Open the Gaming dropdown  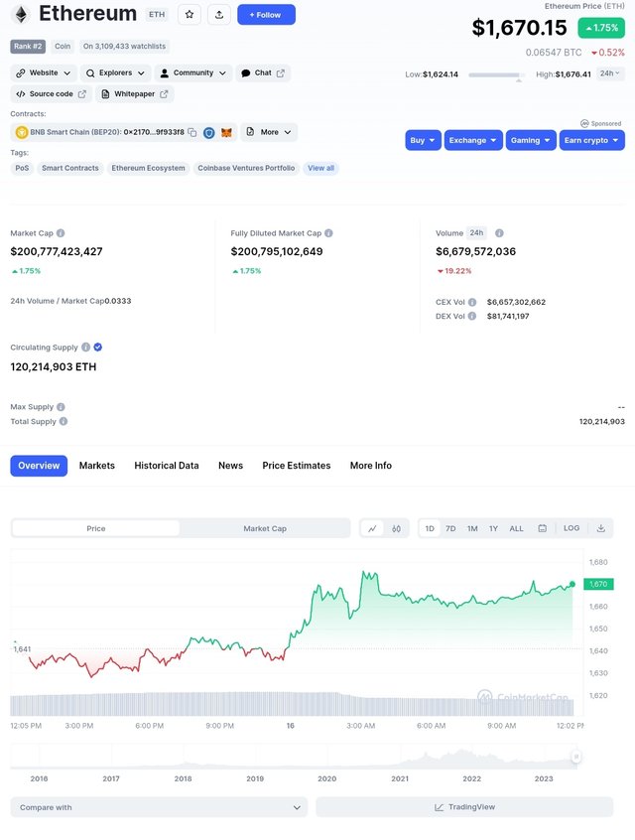(x=531, y=140)
